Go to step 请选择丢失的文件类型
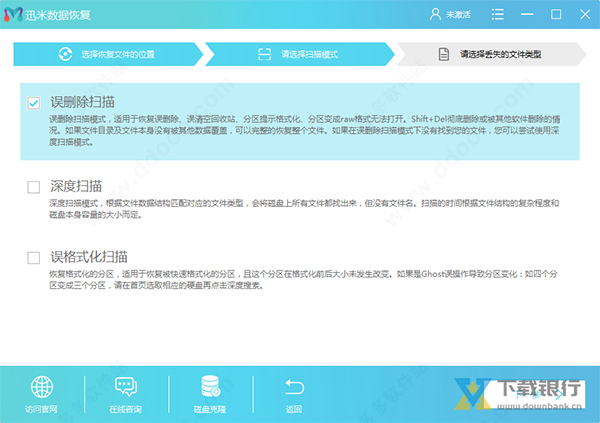The image size is (600, 423). [491, 54]
